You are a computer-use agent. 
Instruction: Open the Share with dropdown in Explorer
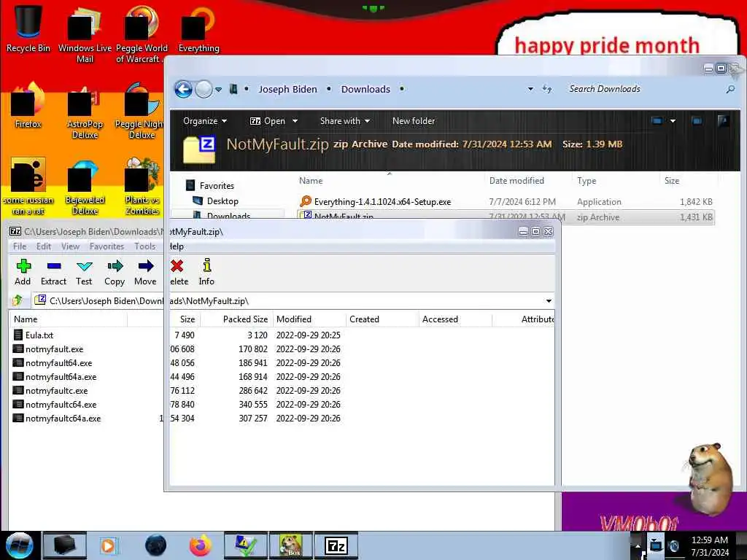[345, 121]
